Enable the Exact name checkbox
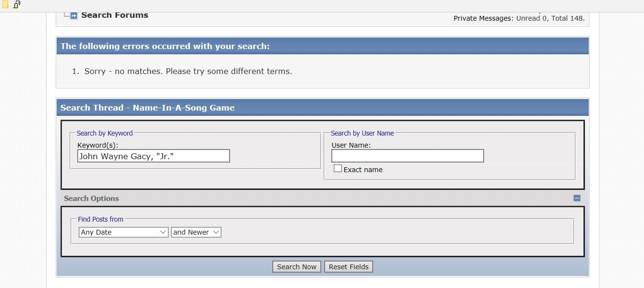644x288 pixels. 338,169
